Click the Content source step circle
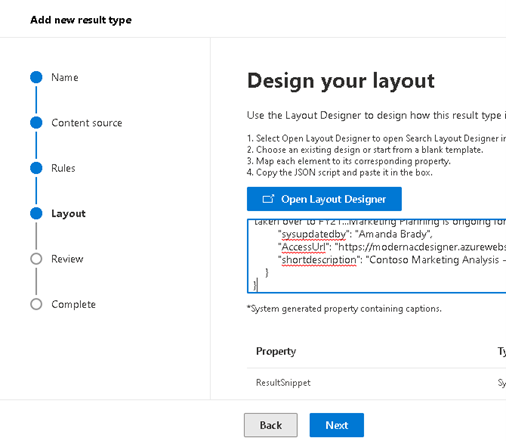506x441 pixels. pos(36,122)
